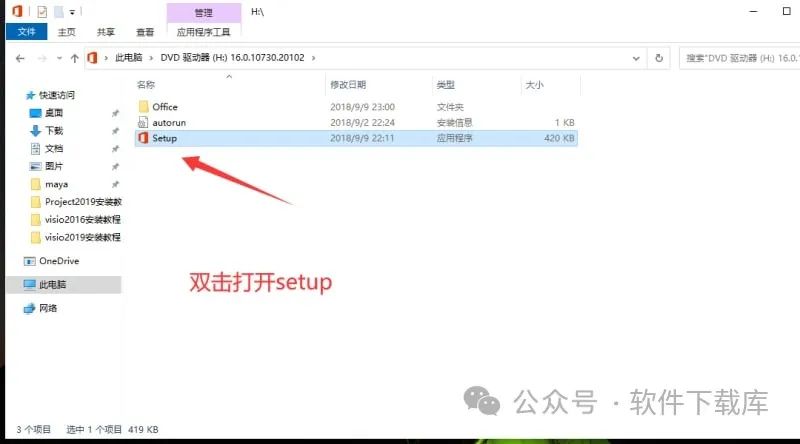Select the autorun file icon
The width and height of the screenshot is (800, 444).
pyautogui.click(x=143, y=122)
